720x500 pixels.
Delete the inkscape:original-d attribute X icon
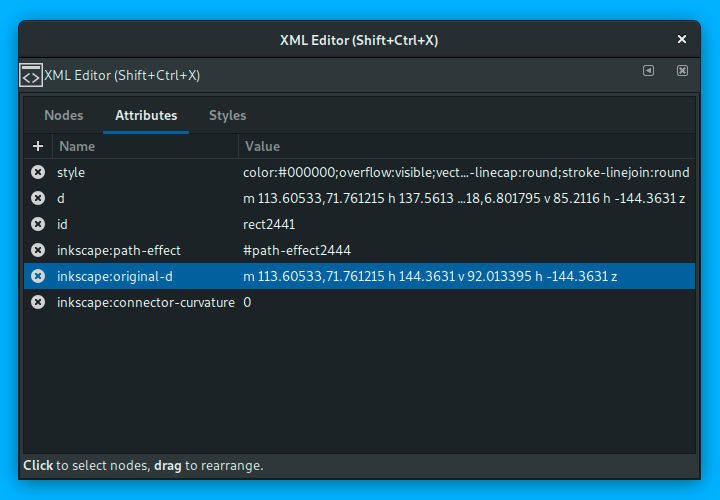(38, 276)
